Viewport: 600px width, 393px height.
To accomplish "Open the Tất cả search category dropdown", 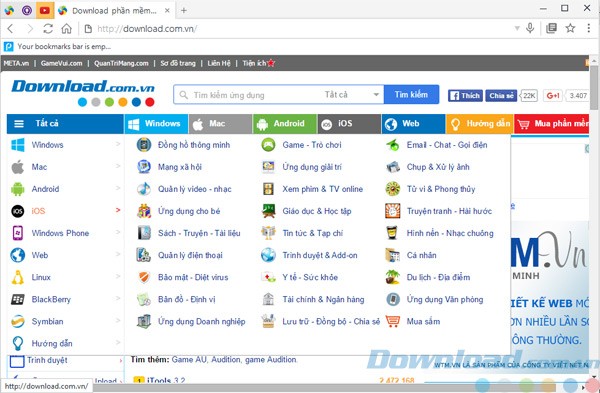I will [x=351, y=95].
